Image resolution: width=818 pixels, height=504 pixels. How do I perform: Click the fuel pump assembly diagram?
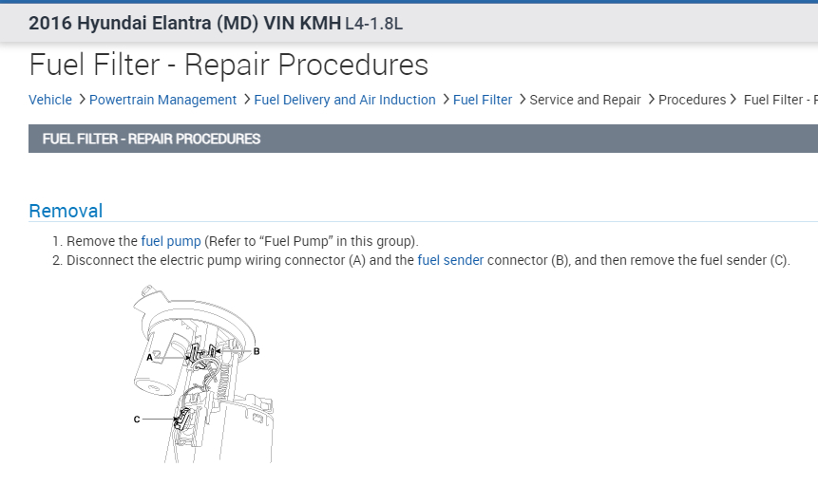(203, 374)
